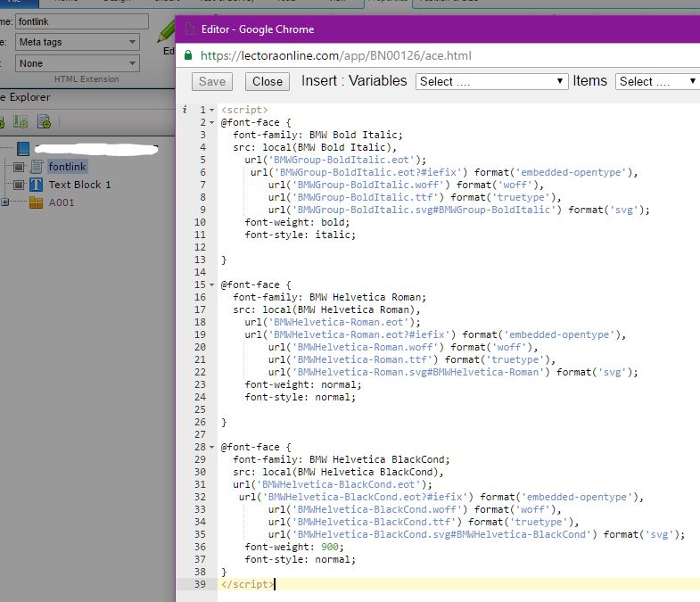Click the HTML Extension group label
Screen dimensions: 700x602
(86, 79)
